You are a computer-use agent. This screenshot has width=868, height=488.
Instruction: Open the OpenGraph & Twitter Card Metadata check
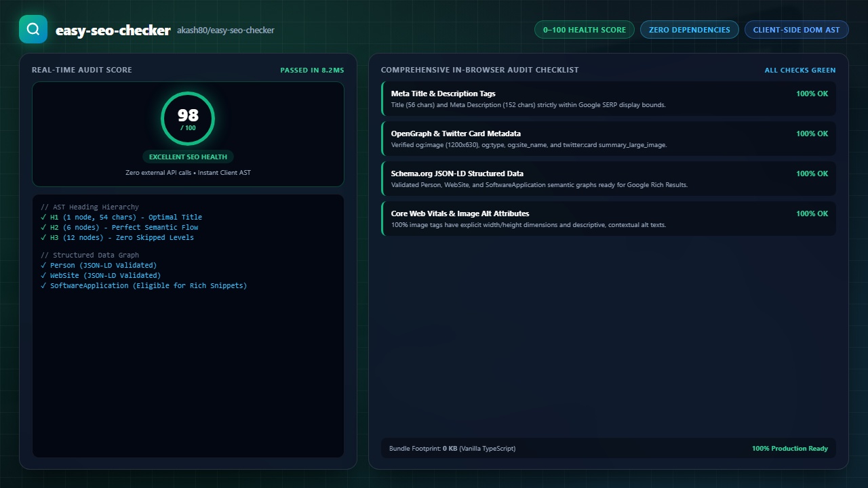[x=608, y=139]
